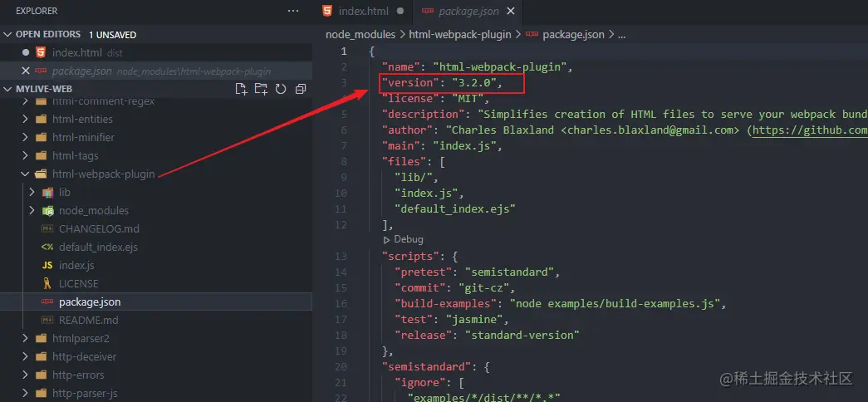Click package.json in the breadcrumb
This screenshot has width=868, height=402.
click(x=573, y=34)
